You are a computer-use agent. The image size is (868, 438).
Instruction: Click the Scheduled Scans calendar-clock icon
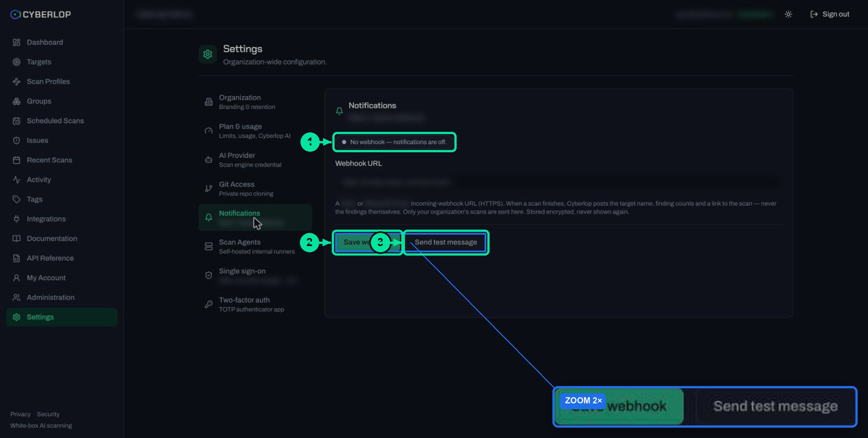[16, 121]
